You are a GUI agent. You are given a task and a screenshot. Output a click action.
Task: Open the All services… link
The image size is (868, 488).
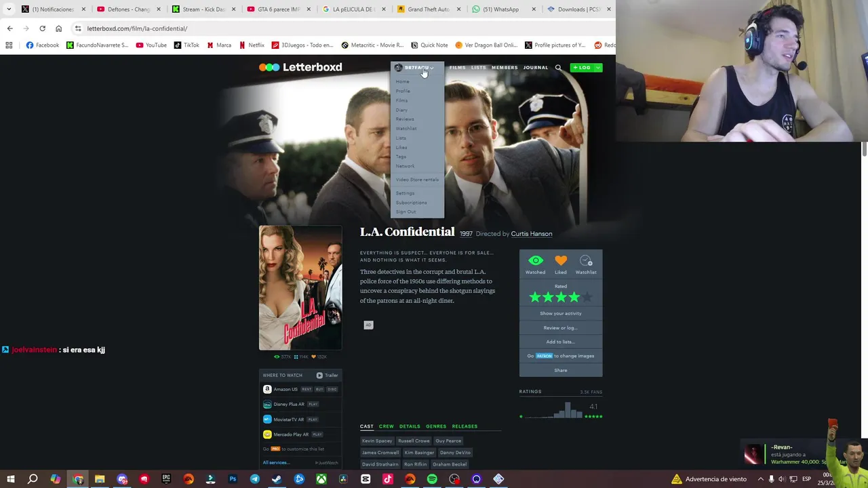coord(276,462)
